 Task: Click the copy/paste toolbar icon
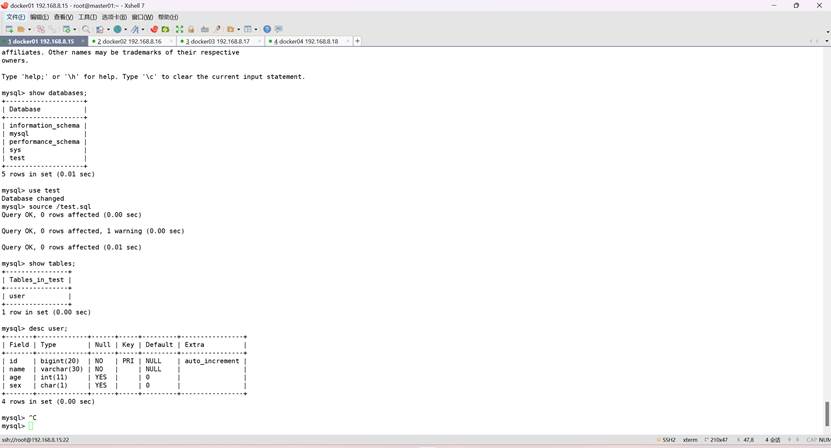[100, 29]
